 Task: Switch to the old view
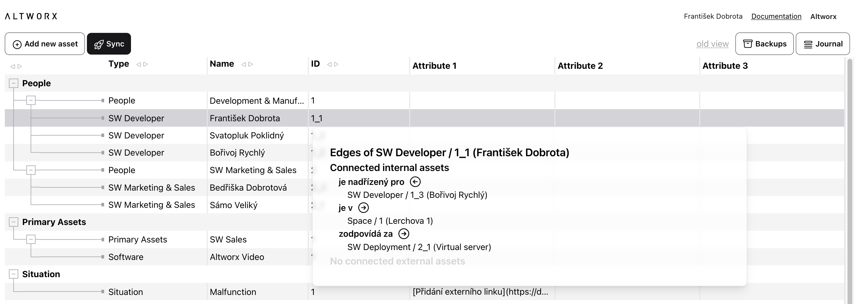pos(712,44)
